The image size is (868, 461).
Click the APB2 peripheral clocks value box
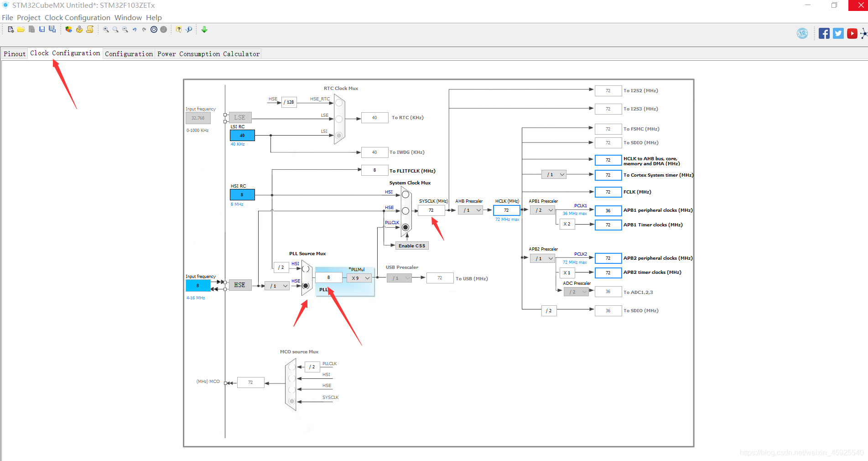point(608,258)
